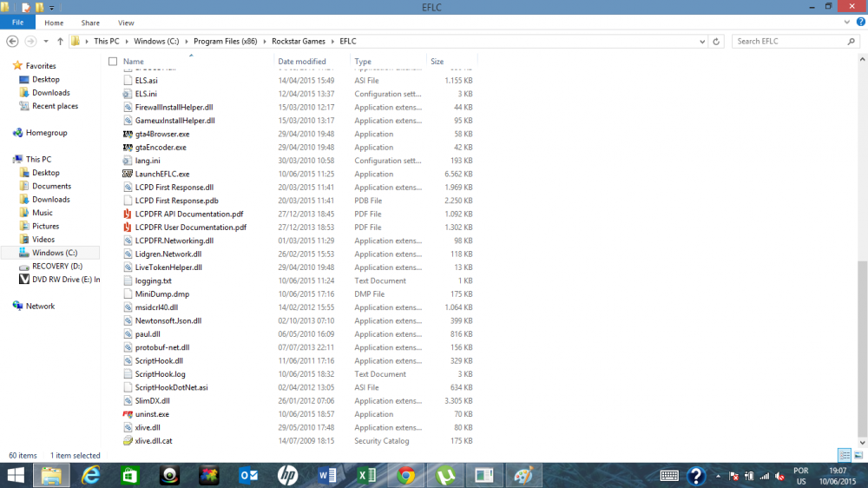
Task: Expand chevron after Program Files (x86)
Action: tap(265, 42)
